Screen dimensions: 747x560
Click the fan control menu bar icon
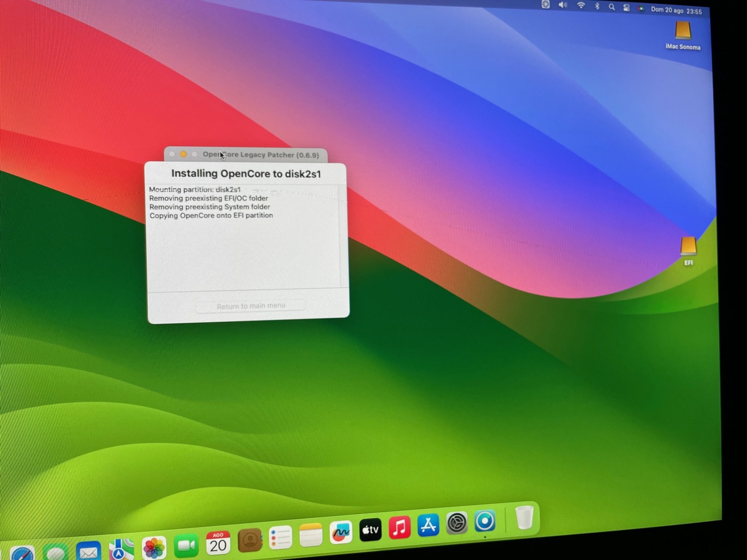pos(546,4)
